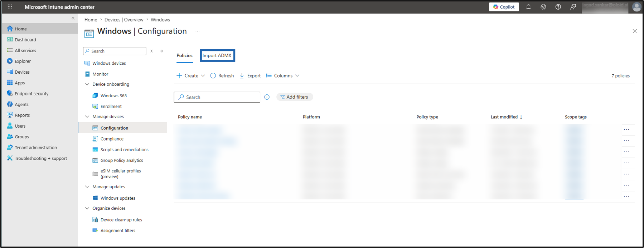Sort by Last modified column
Screen dimensions: 644x248
click(506, 117)
